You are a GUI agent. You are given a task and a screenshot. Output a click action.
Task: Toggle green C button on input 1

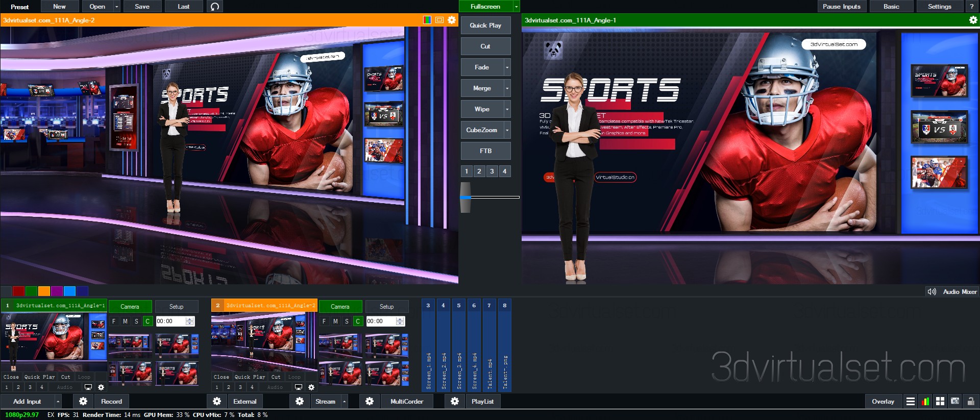(148, 321)
